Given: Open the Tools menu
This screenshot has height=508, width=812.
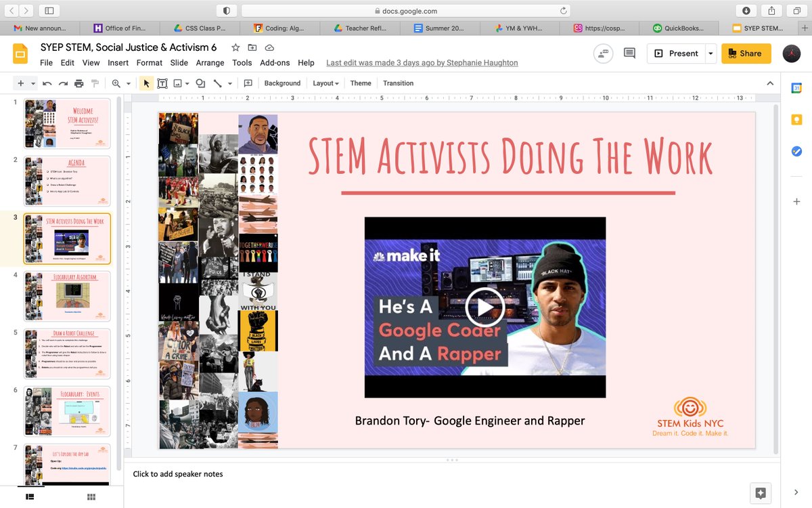Looking at the screenshot, I should (x=242, y=62).
